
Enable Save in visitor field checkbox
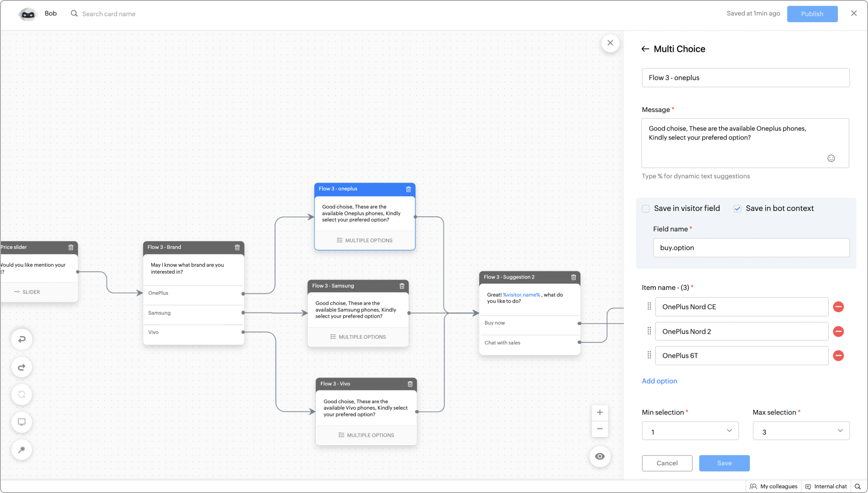click(x=646, y=209)
